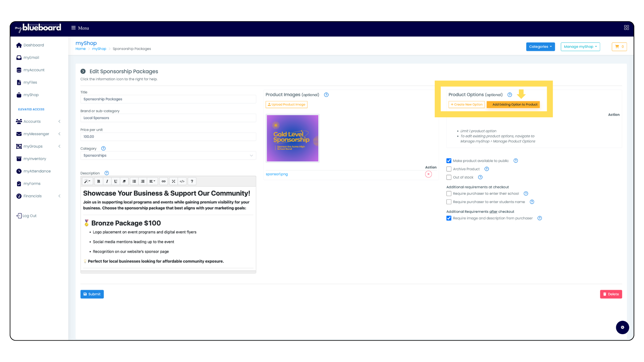Viewport: 644px width, 362px height.
Task: Uncheck Make product available to public
Action: [449, 161]
